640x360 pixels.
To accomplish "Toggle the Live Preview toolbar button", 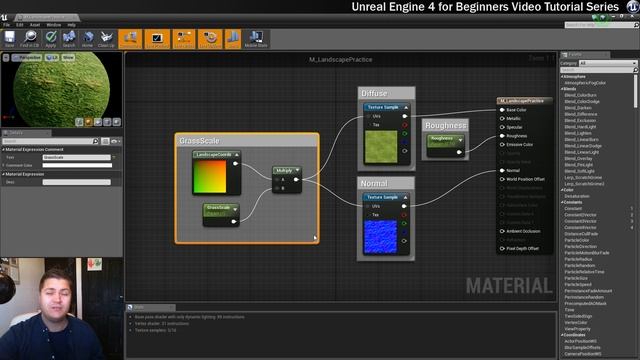I will pos(157,39).
